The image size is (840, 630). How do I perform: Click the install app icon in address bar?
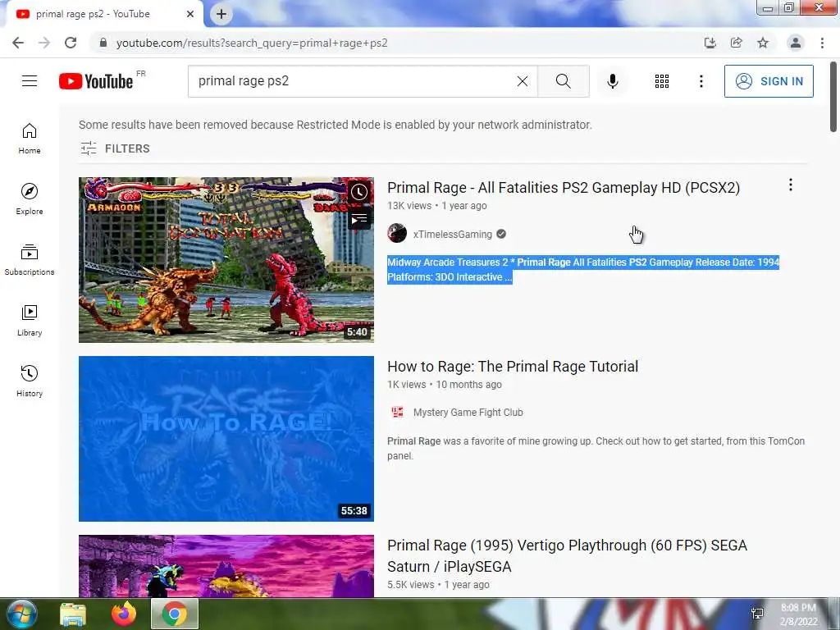pyautogui.click(x=710, y=43)
